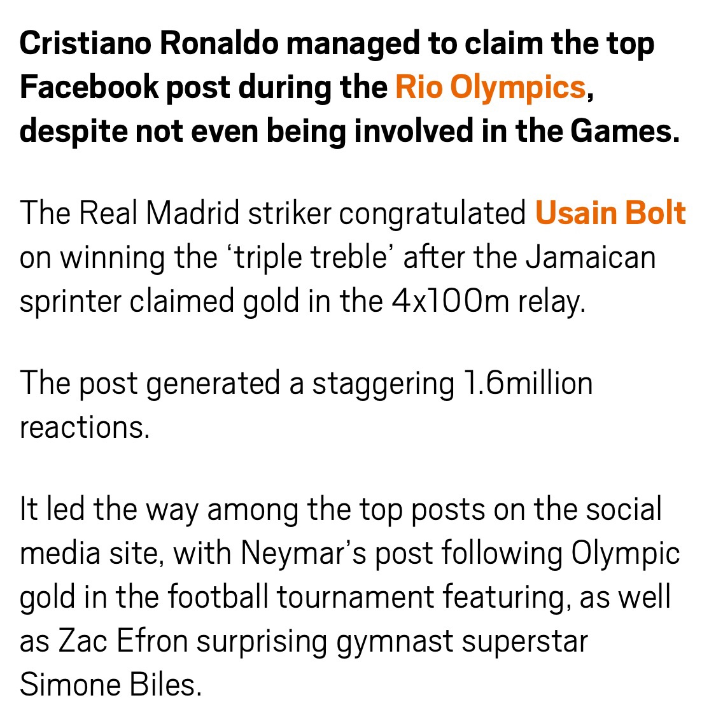Click the word 'Facebook' in the headline
The width and height of the screenshot is (716, 728).
pyautogui.click(x=88, y=87)
